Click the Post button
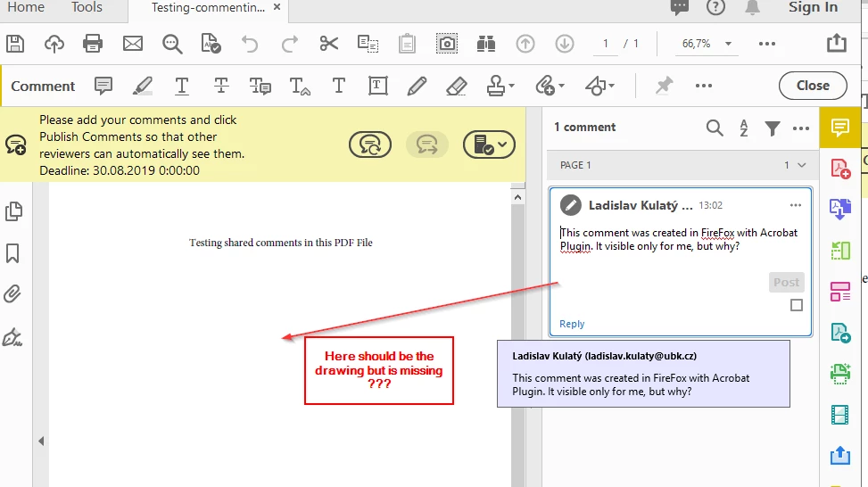Screen dimensions: 868x487 pos(786,282)
